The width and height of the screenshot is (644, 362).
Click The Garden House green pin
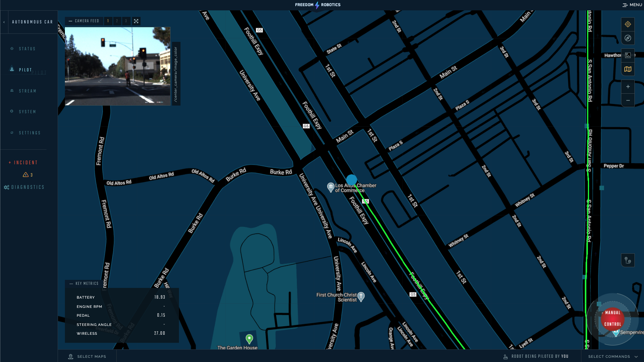[x=249, y=339]
